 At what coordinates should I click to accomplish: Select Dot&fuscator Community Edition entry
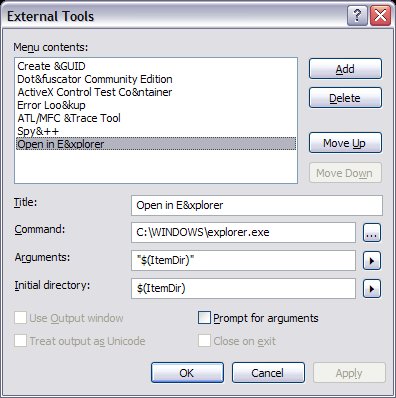pyautogui.click(x=156, y=79)
